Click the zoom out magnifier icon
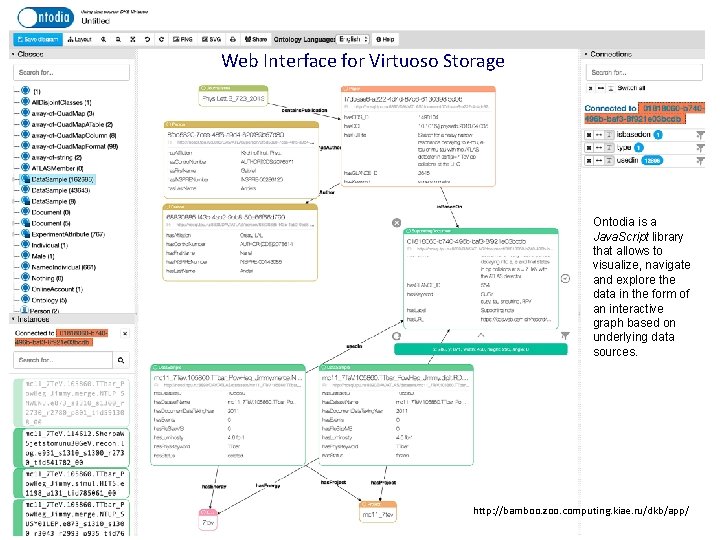Screen dimensions: 720x540 tap(118, 39)
